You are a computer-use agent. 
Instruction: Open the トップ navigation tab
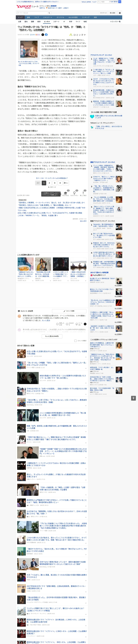(20, 17)
